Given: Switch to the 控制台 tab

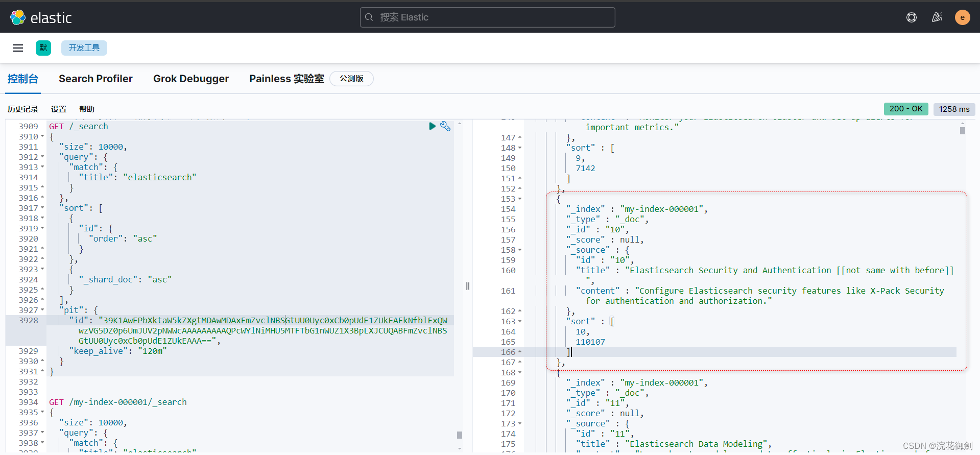Looking at the screenshot, I should [23, 79].
